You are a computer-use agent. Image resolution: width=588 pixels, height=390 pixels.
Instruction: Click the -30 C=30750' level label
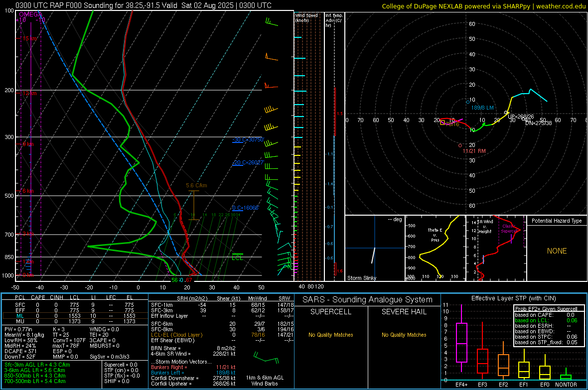click(248, 140)
